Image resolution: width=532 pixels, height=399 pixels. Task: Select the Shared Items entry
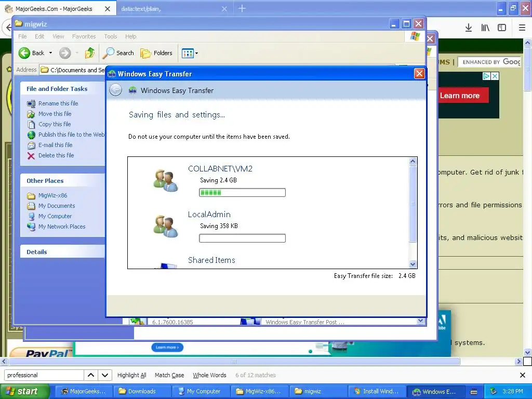pyautogui.click(x=211, y=260)
